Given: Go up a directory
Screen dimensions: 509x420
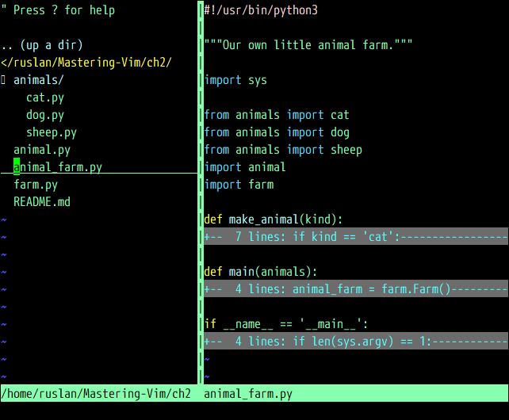Looking at the screenshot, I should coord(41,45).
